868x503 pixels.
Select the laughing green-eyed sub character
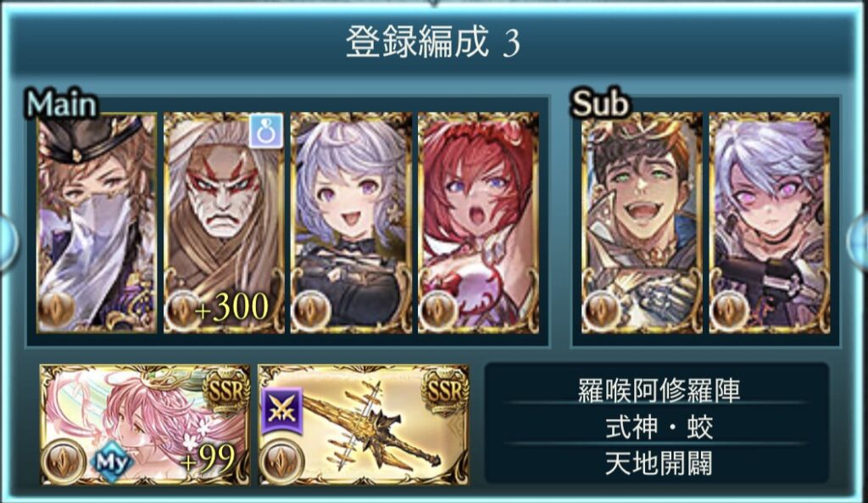point(643,223)
